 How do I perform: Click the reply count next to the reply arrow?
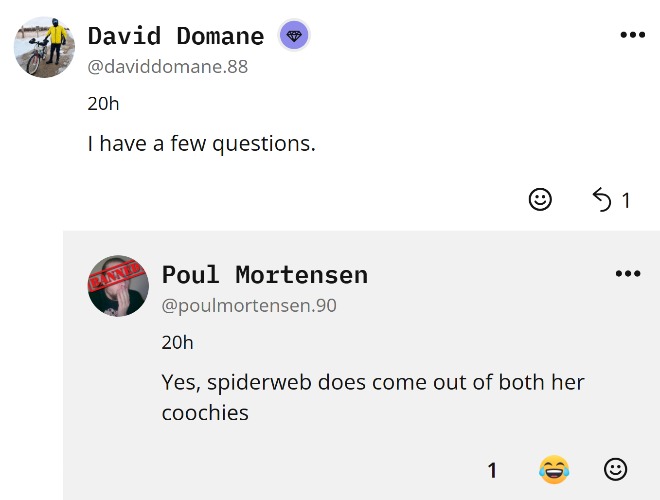coord(626,201)
